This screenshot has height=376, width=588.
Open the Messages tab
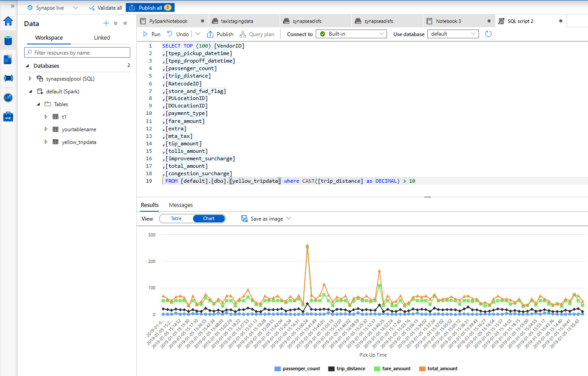tap(181, 205)
